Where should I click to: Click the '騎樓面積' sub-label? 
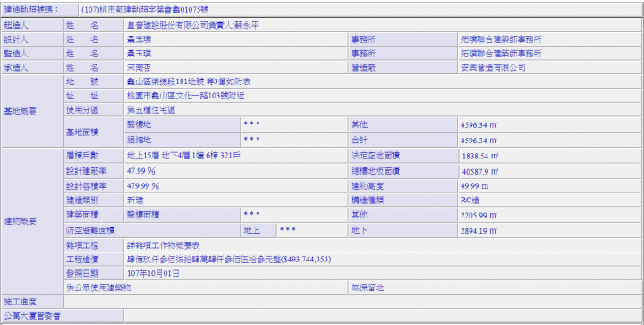point(143,215)
